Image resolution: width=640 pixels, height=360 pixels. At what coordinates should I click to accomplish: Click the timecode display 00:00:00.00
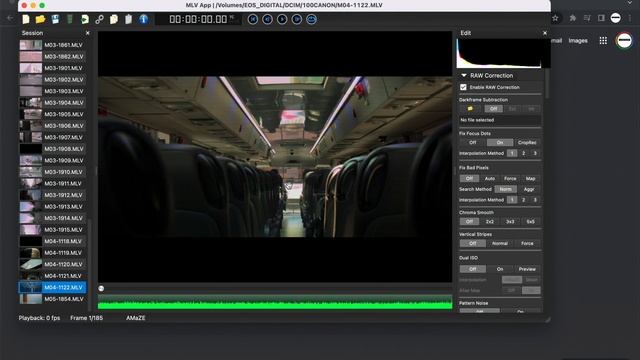point(199,19)
